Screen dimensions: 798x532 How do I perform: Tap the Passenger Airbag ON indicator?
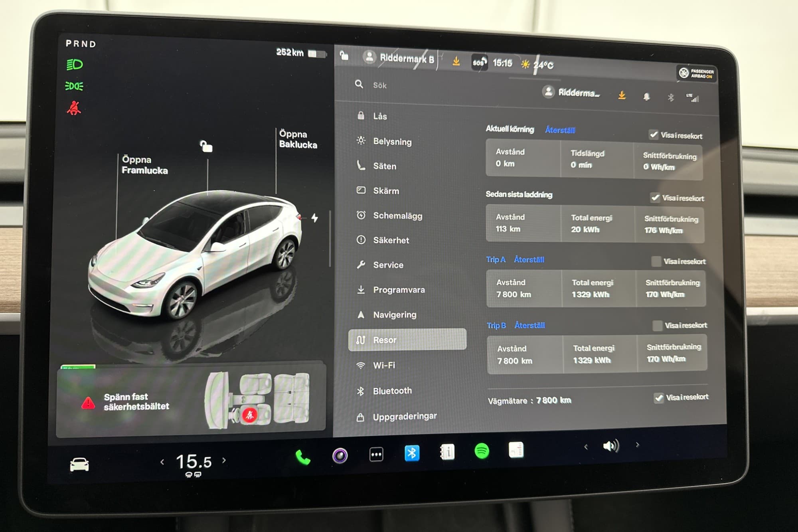[697, 73]
